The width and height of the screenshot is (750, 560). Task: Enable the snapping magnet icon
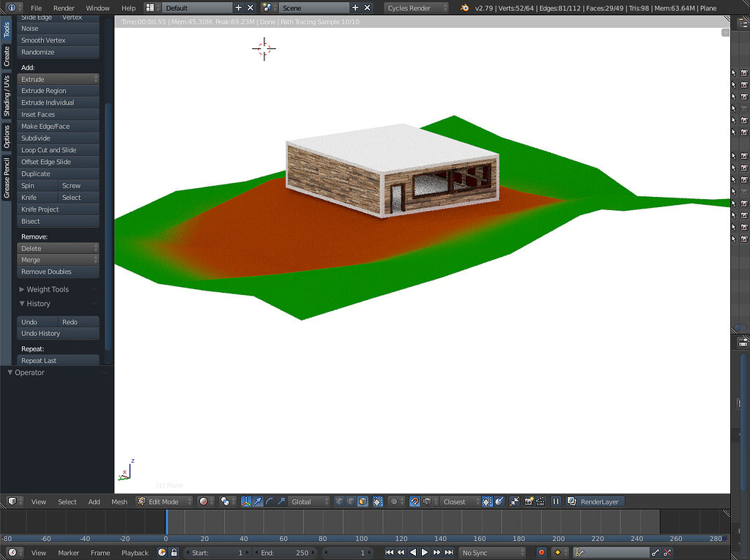pyautogui.click(x=414, y=501)
